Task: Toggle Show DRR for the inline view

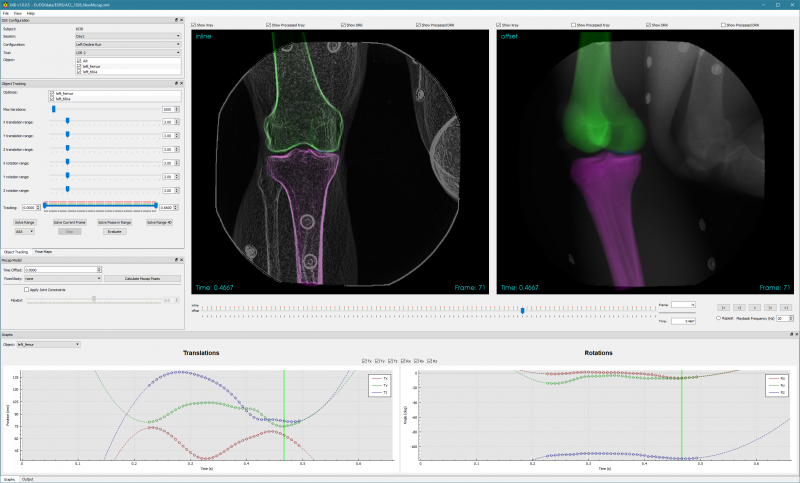Action: pos(352,24)
